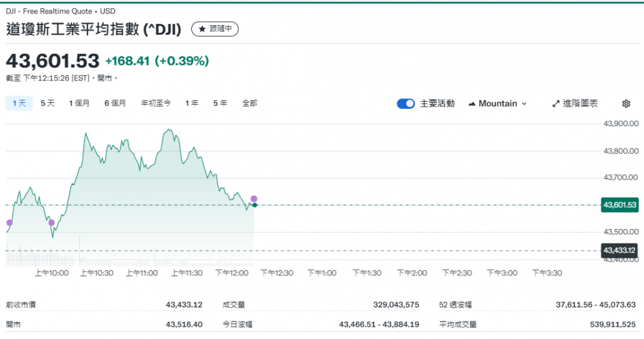Click the purple event marker near 上午10:00
The width and height of the screenshot is (644, 339).
[52, 223]
